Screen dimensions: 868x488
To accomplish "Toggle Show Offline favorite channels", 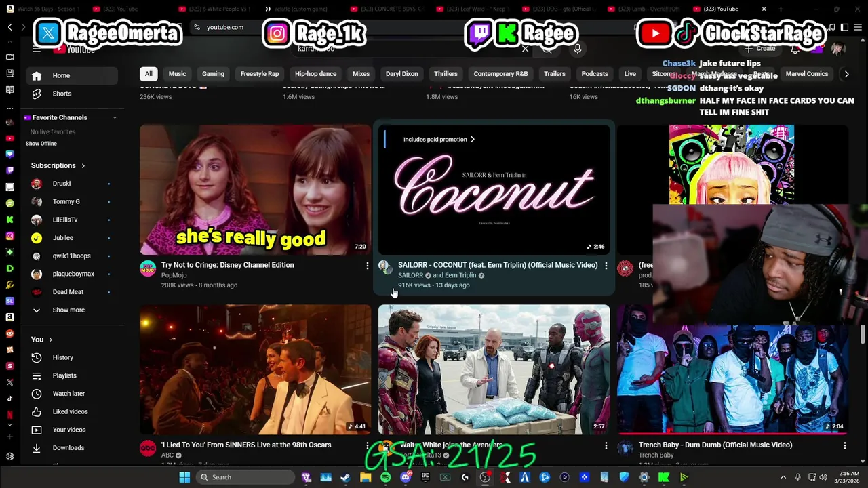I will tap(41, 144).
